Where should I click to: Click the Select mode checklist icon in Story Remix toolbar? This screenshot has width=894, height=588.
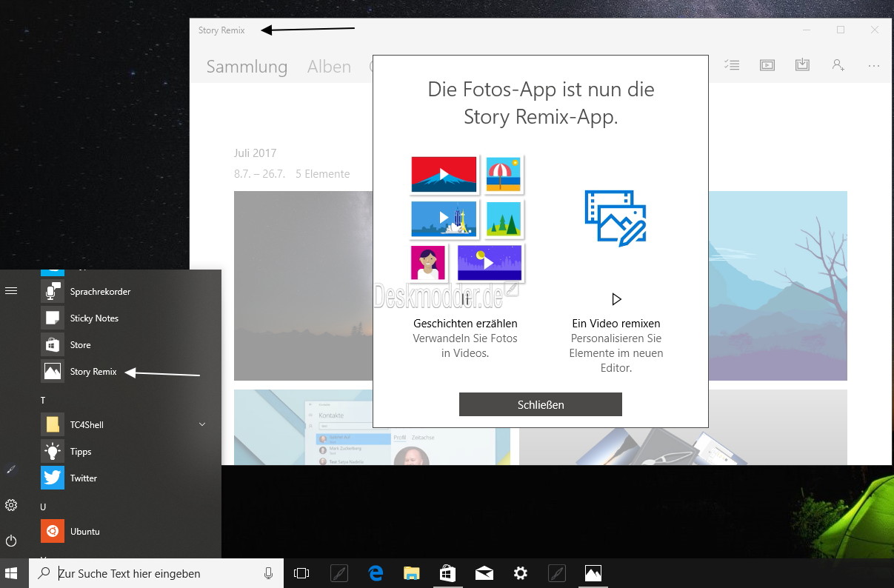click(732, 65)
